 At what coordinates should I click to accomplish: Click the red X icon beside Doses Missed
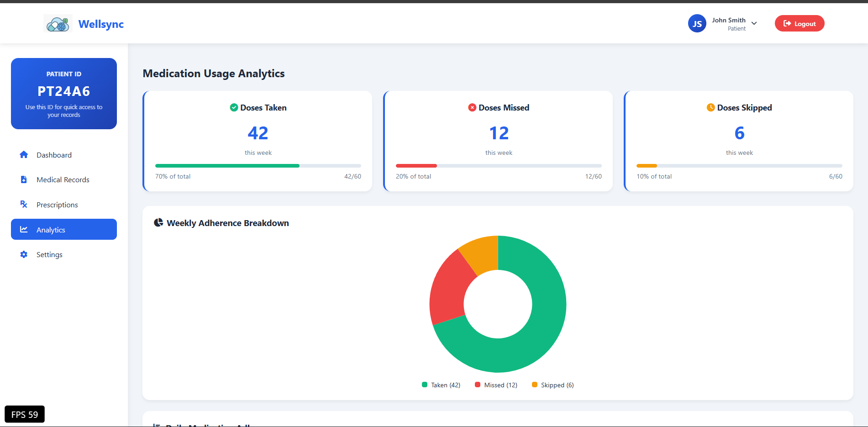pyautogui.click(x=472, y=107)
